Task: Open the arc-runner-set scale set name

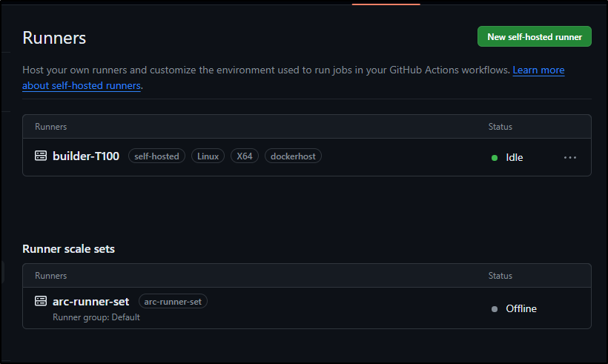Action: point(90,301)
